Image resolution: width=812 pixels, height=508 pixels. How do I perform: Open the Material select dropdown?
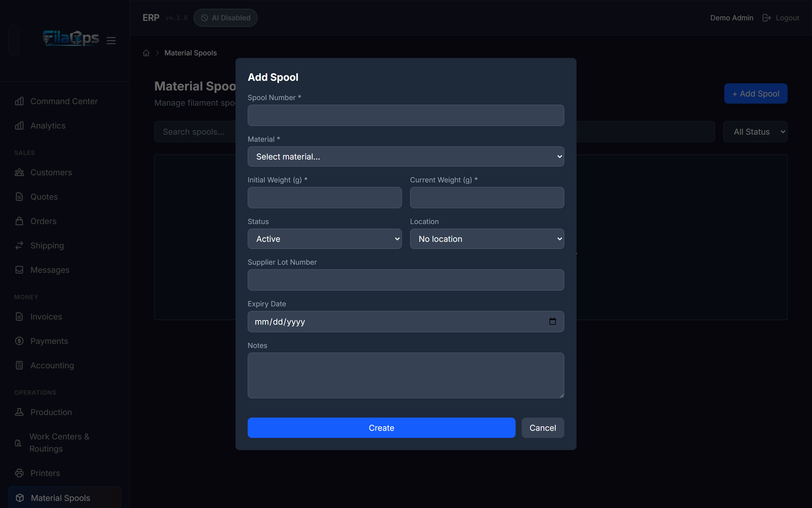pyautogui.click(x=406, y=156)
